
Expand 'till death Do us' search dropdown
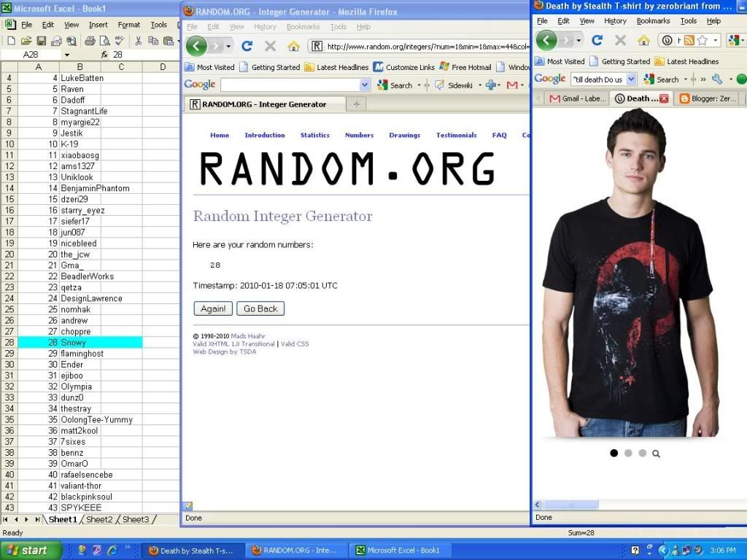click(x=631, y=79)
